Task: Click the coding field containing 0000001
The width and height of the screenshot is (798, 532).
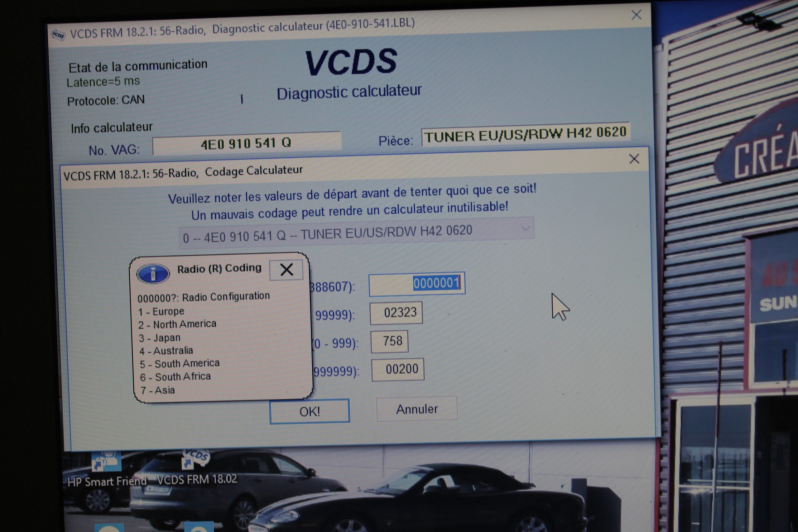Action: [417, 284]
